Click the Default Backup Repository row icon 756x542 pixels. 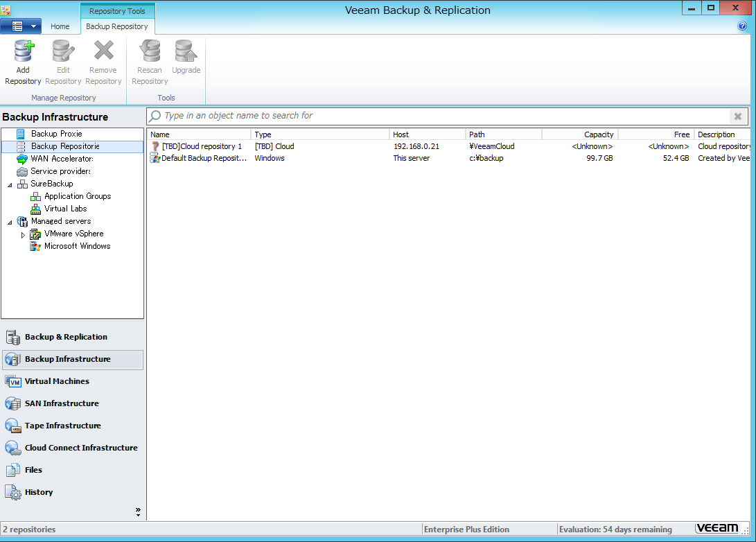[x=155, y=158]
